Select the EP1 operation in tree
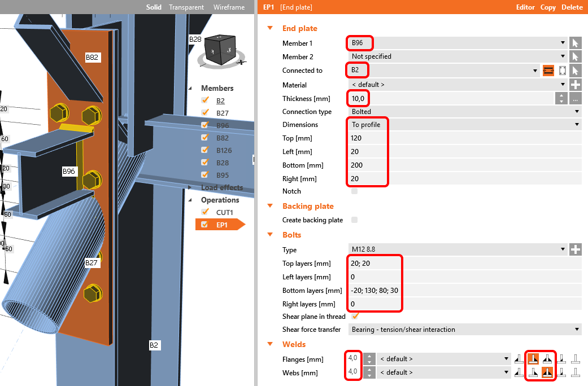 click(x=221, y=225)
